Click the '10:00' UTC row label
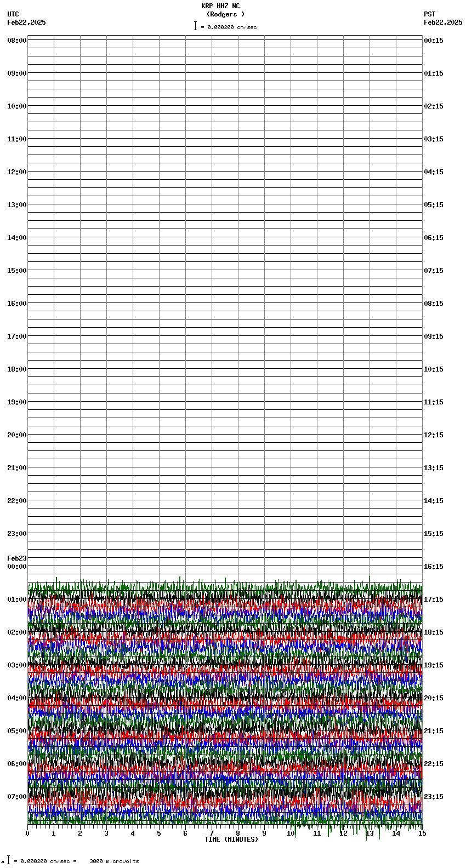466x868 pixels. click(17, 106)
